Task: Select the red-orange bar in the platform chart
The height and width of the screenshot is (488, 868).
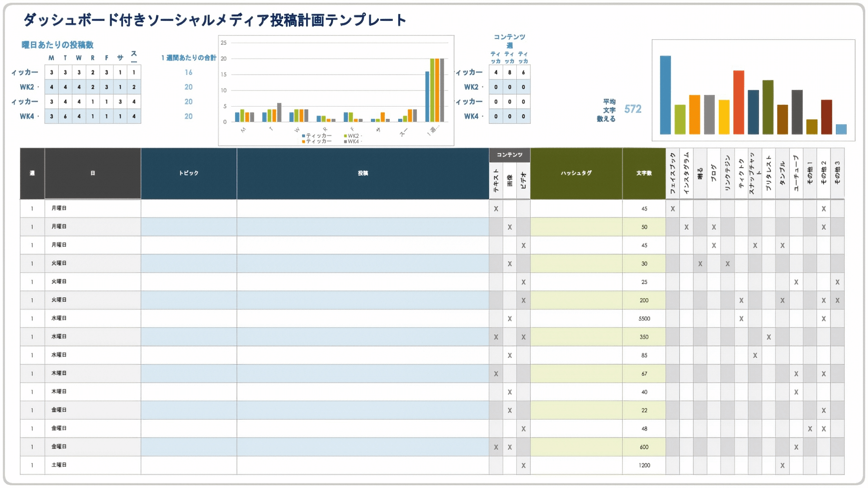Action: tap(739, 102)
